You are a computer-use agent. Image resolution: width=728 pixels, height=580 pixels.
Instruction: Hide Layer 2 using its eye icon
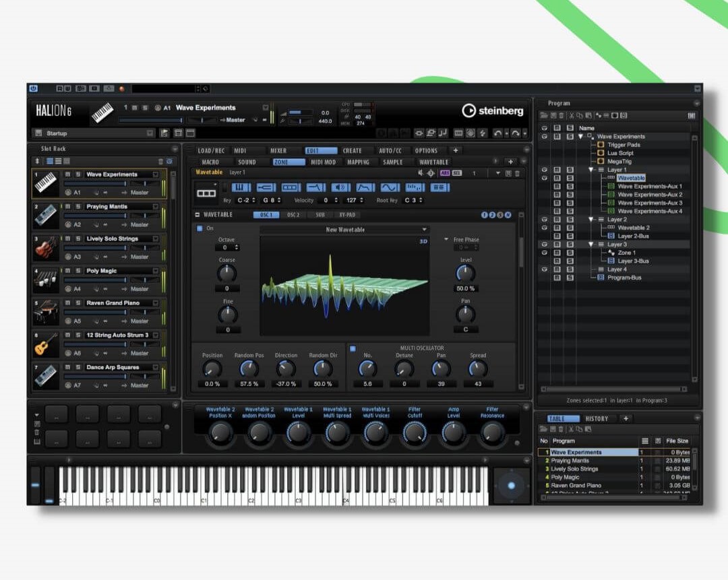544,220
